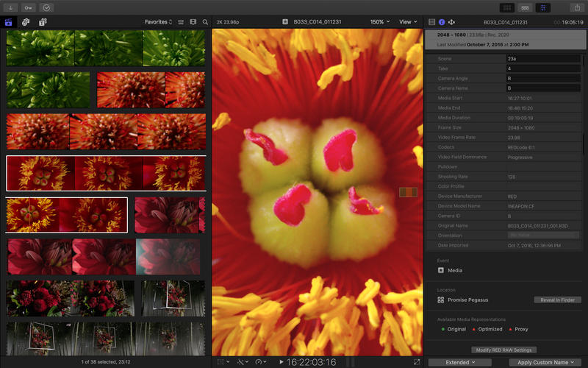Screen dimensions: 588x368
Task: Open the viewer View options menu
Action: [x=407, y=22]
